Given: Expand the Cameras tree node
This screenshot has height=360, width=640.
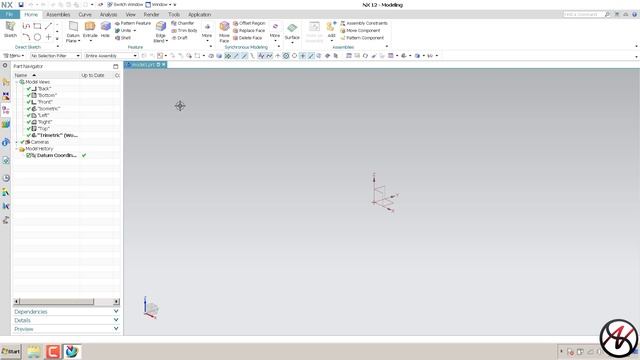Looking at the screenshot, I should pos(17,142).
